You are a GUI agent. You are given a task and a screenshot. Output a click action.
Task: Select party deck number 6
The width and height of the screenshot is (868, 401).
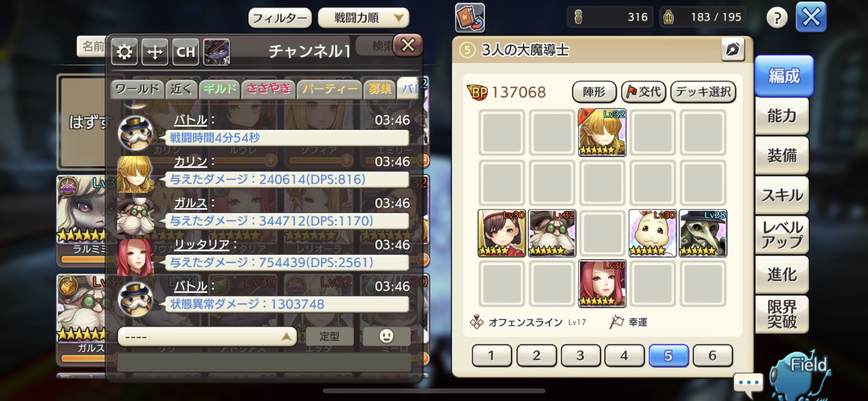[712, 356]
